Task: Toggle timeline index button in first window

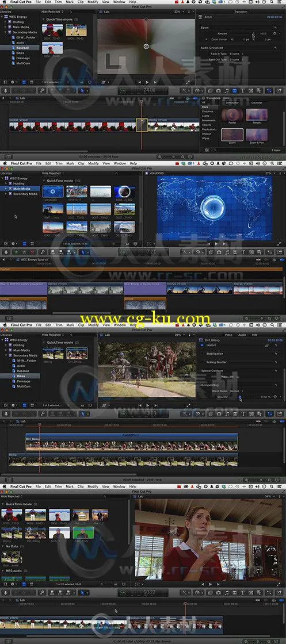Action: [x=8, y=156]
